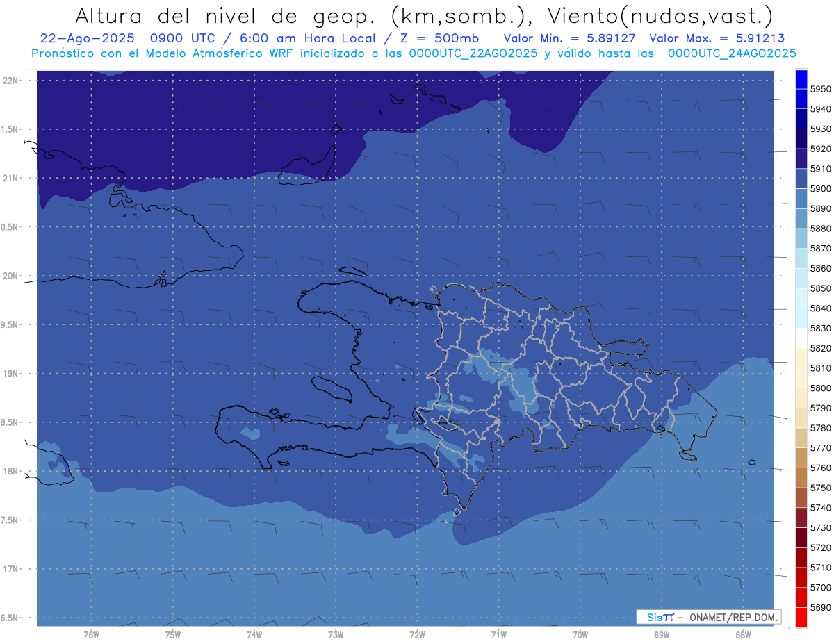This screenshot has width=834, height=644.
Task: Click the 5870 colorbar value
Action: click(x=820, y=248)
